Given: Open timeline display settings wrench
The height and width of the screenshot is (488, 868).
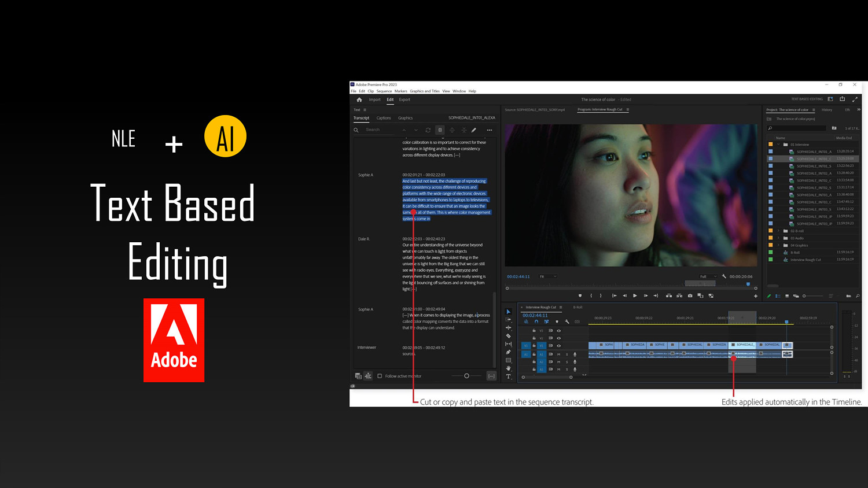Looking at the screenshot, I should click(567, 321).
